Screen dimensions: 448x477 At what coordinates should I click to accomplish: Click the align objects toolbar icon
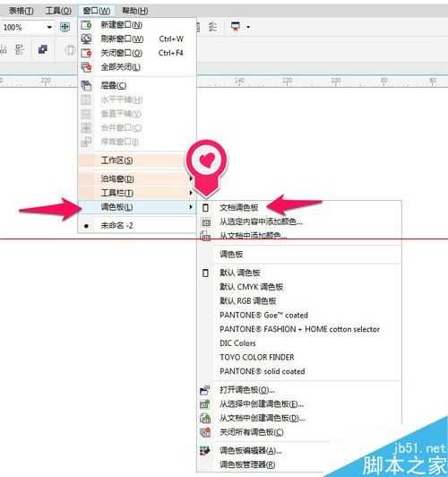[x=213, y=27]
